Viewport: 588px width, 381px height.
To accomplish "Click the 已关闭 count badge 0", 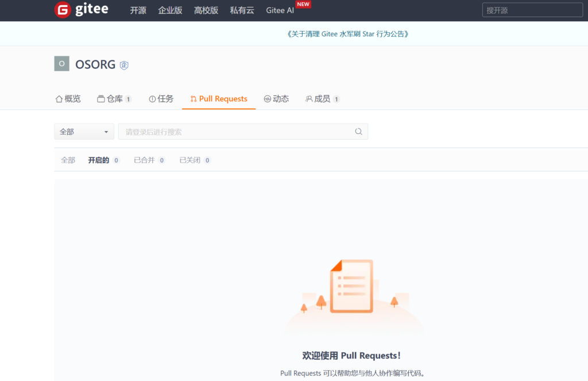I will pos(207,160).
